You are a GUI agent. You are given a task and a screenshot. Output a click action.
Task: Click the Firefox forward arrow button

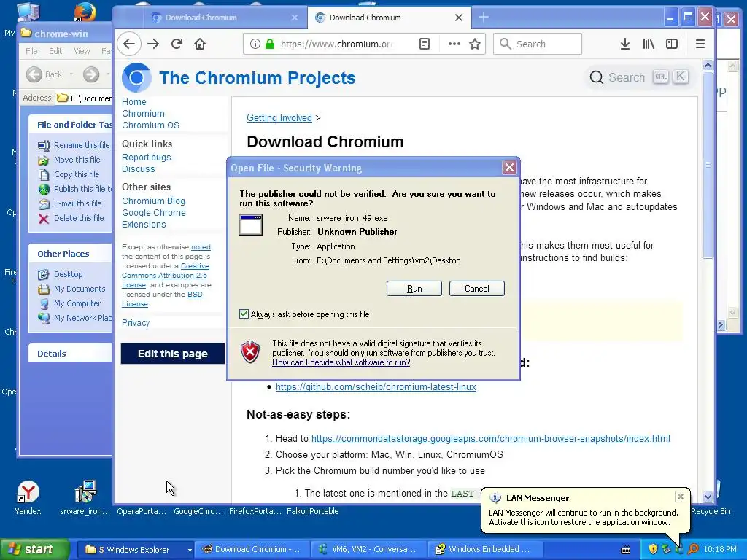click(x=153, y=44)
